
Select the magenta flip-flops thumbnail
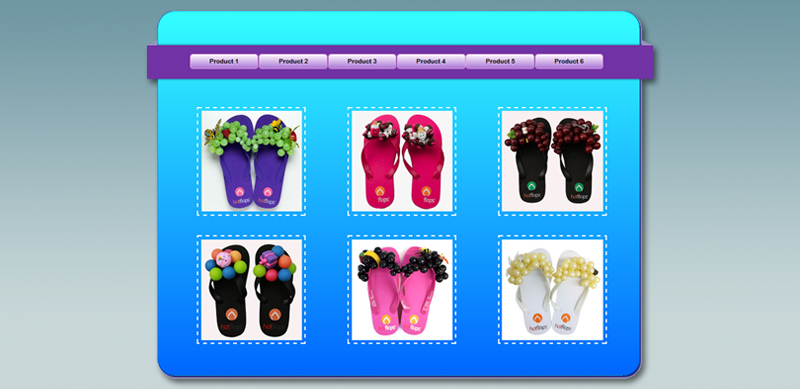(402, 161)
